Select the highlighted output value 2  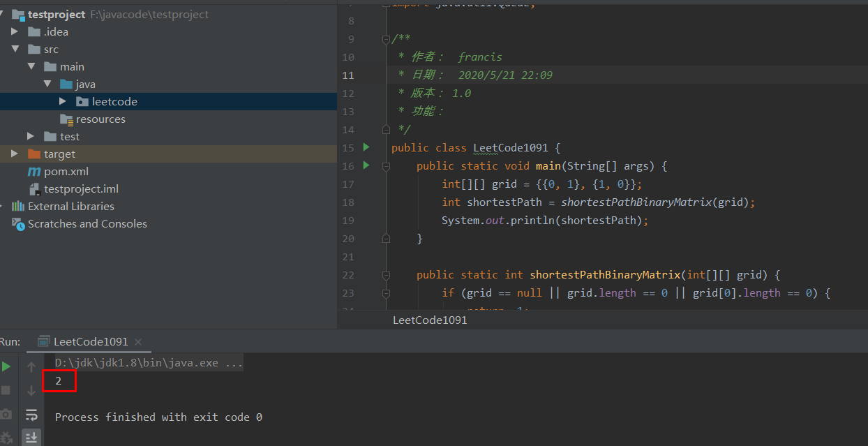pyautogui.click(x=58, y=381)
